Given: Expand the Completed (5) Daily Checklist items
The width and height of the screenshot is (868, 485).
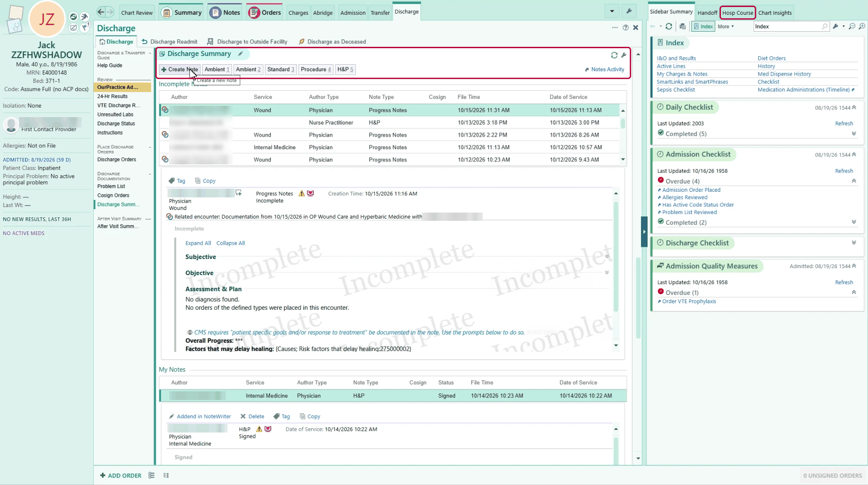Looking at the screenshot, I should pos(854,134).
